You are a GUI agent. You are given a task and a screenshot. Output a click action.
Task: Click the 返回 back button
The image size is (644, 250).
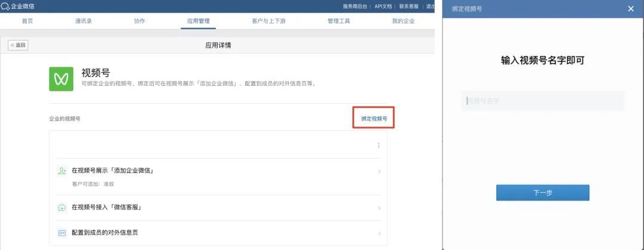click(x=18, y=45)
